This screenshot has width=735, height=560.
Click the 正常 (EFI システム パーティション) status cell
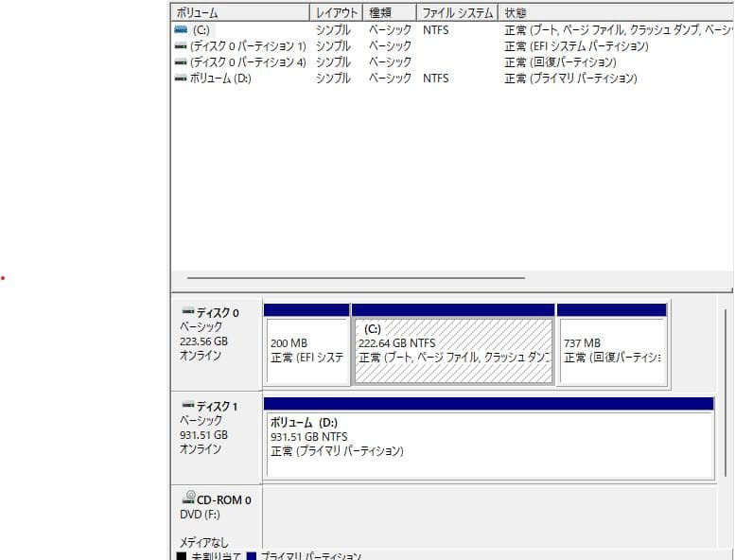coord(577,46)
